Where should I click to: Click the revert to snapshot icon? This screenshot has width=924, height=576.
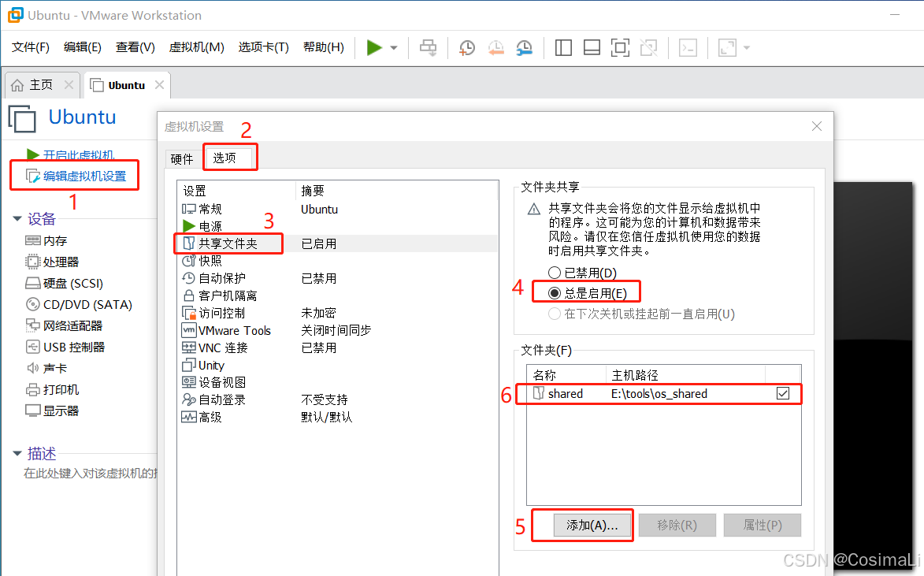coord(495,48)
